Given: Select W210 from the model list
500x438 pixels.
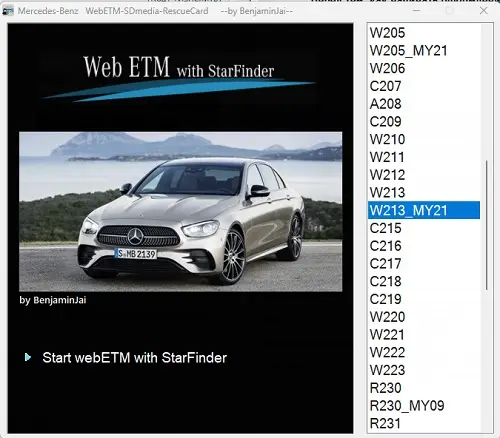Looking at the screenshot, I should 424,139.
